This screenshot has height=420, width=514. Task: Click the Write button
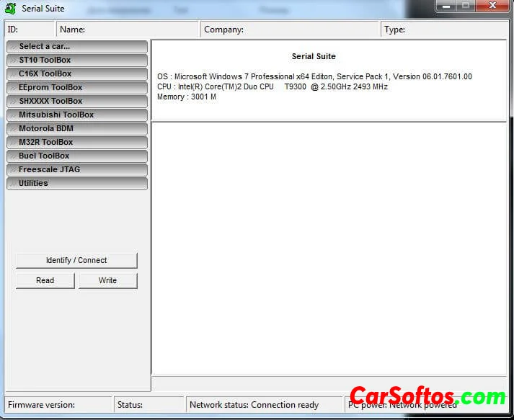108,281
